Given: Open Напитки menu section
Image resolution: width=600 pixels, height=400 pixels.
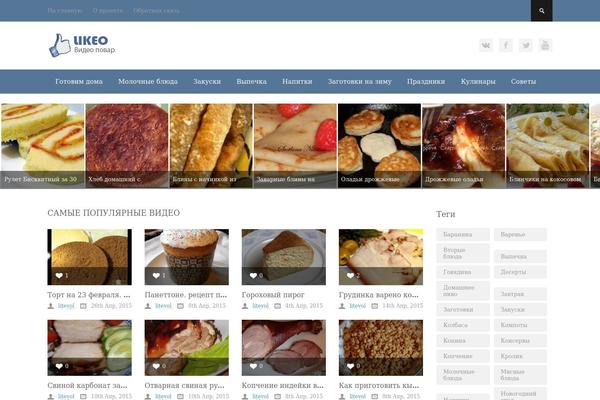Looking at the screenshot, I should point(297,82).
